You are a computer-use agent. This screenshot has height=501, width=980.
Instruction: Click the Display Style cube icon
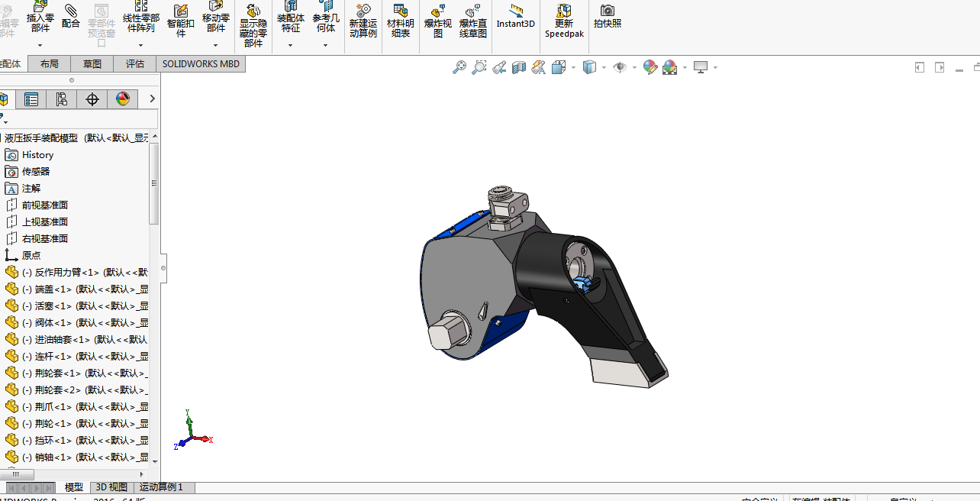pyautogui.click(x=589, y=67)
